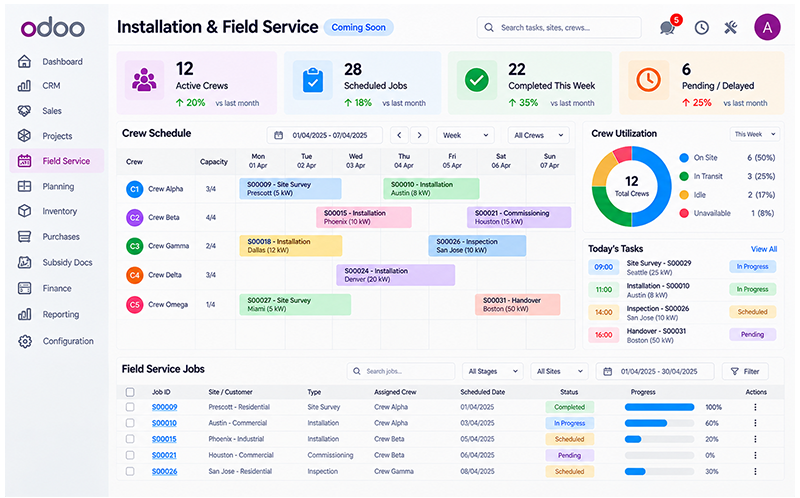Advance schedule with right arrow button
800x498 pixels.
(x=419, y=135)
